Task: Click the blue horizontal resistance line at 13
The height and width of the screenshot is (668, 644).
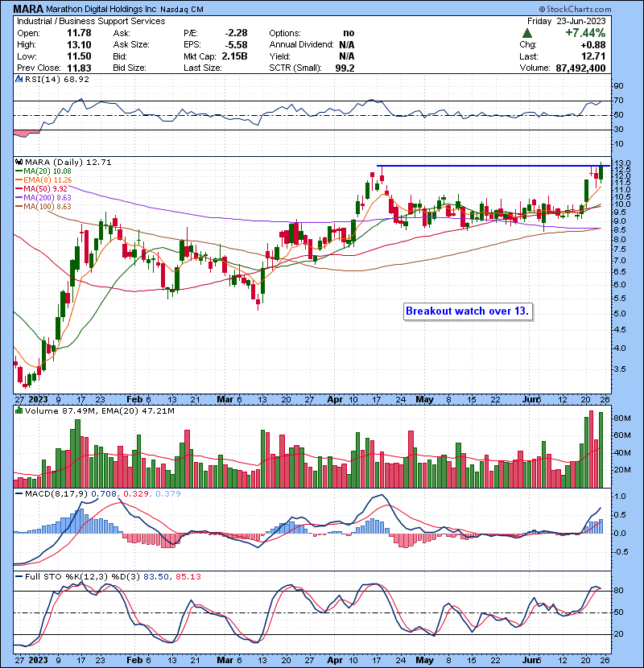Action: pos(494,166)
